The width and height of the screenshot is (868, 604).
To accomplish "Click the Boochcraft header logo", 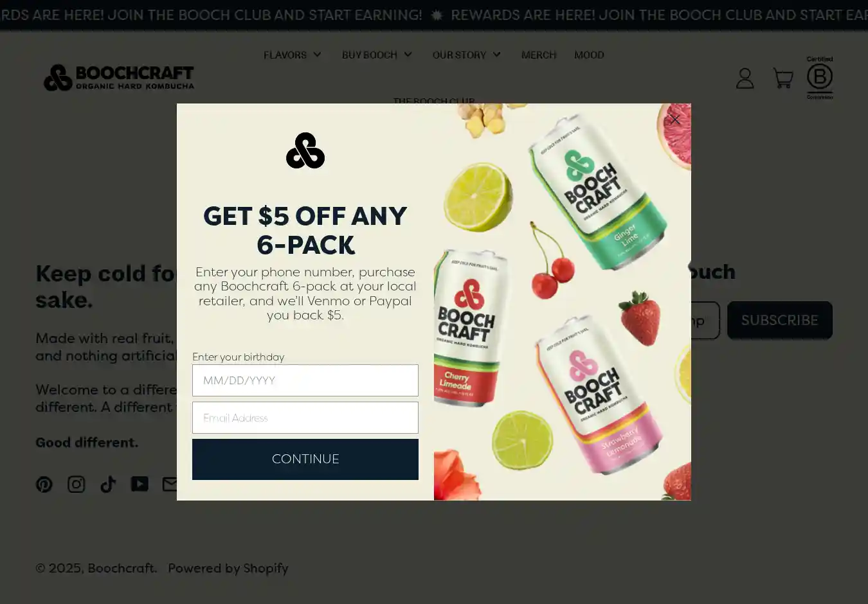I will [119, 78].
